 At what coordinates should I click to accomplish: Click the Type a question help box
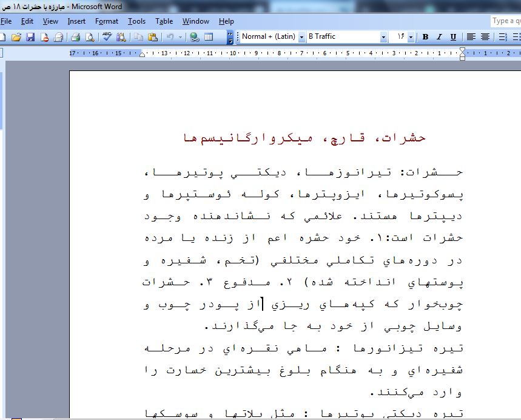506,21
